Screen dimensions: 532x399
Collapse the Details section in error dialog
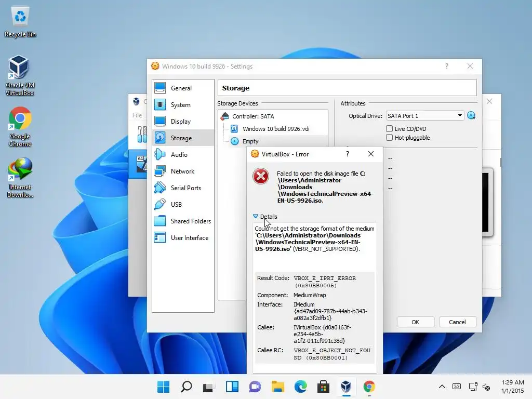[x=265, y=217]
